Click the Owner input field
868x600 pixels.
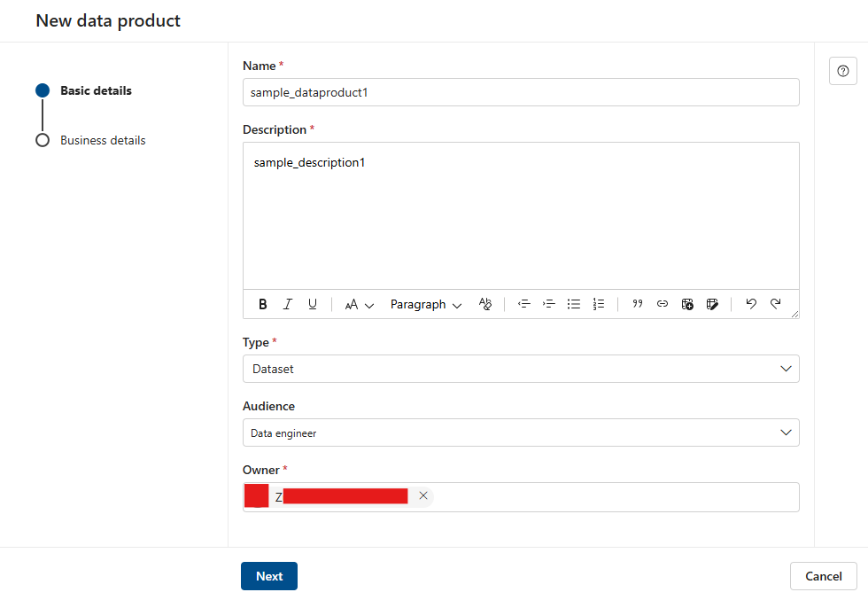point(521,497)
